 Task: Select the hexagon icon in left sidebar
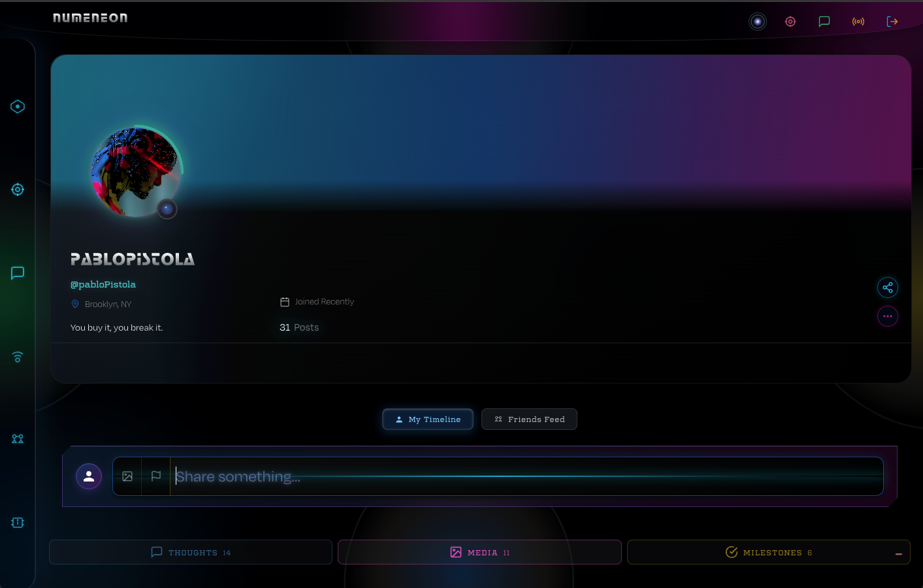(18, 106)
